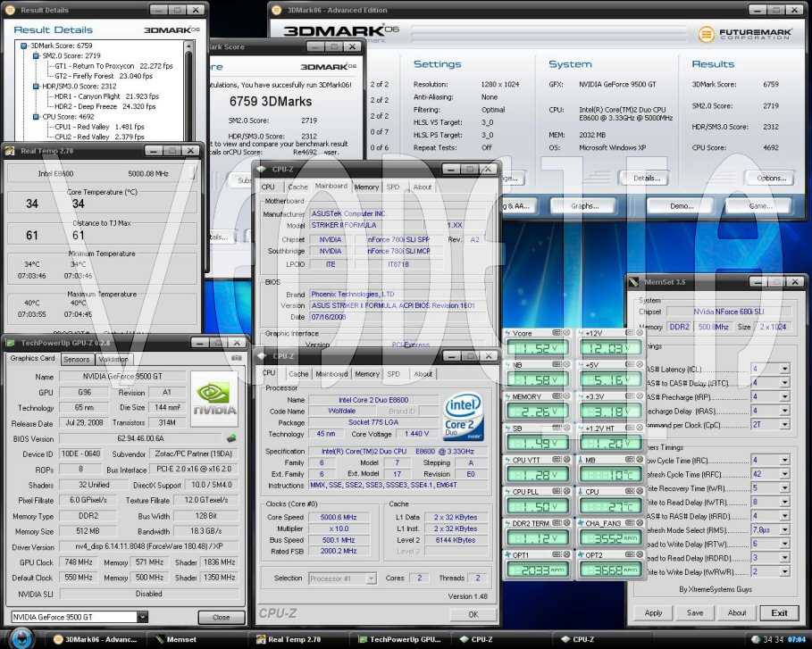Click the BIOS Version field '62.94.46.00.6A'

click(141, 438)
